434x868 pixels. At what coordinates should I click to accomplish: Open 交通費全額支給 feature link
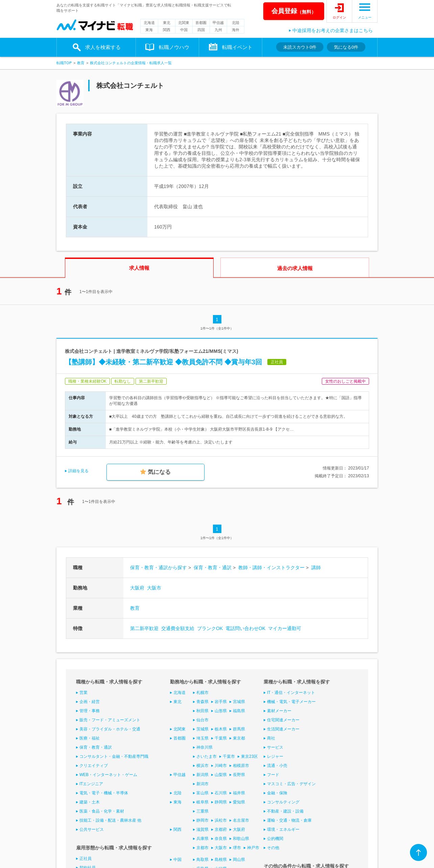coord(177,628)
